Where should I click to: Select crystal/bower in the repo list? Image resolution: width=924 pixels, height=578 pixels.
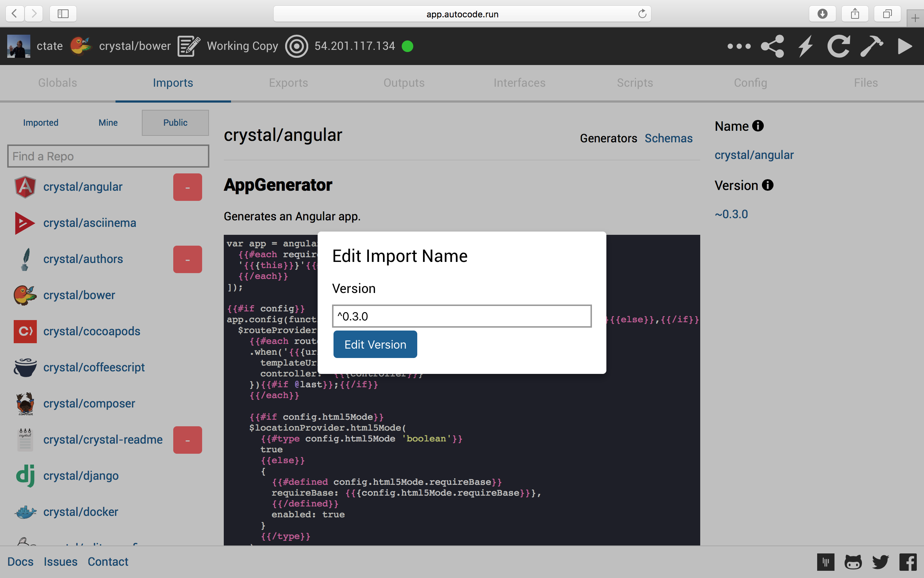(x=79, y=295)
